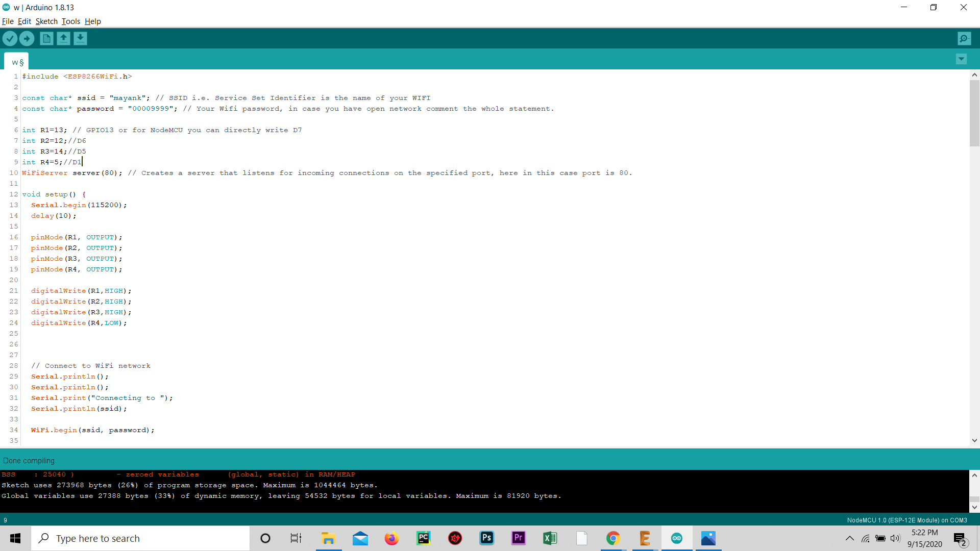Open the notification center icon
This screenshot has height=551, width=980.
pyautogui.click(x=961, y=539)
